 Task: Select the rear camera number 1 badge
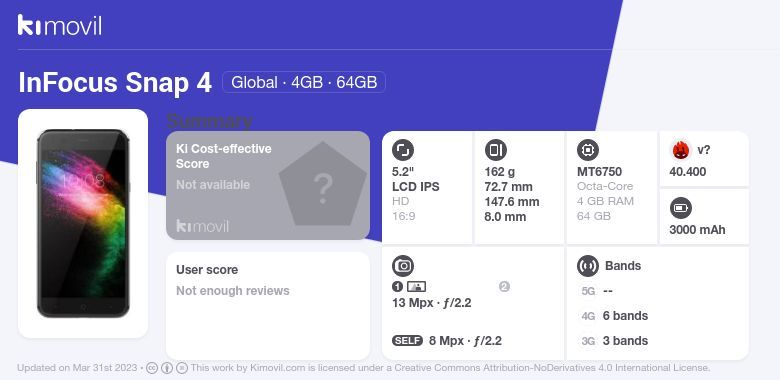pyautogui.click(x=397, y=286)
